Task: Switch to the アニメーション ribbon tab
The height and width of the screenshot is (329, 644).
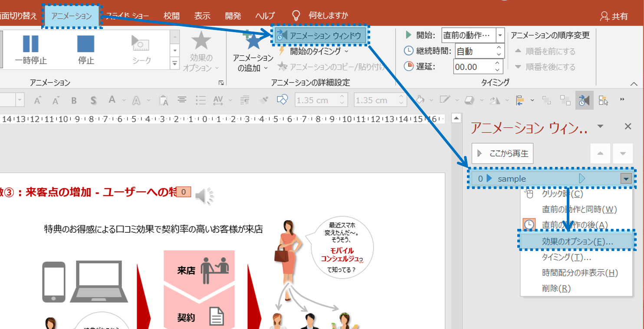Action: pyautogui.click(x=72, y=16)
